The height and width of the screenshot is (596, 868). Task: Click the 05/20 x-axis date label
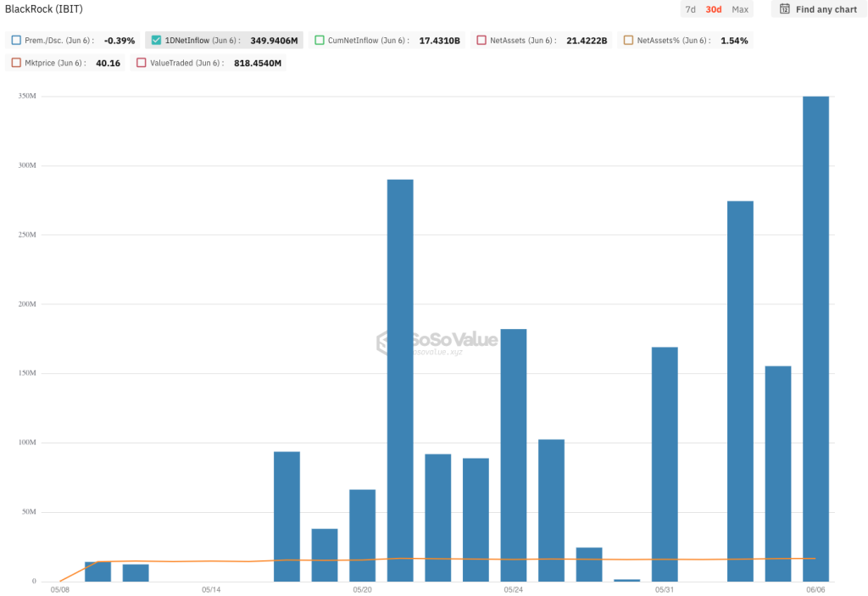click(362, 590)
